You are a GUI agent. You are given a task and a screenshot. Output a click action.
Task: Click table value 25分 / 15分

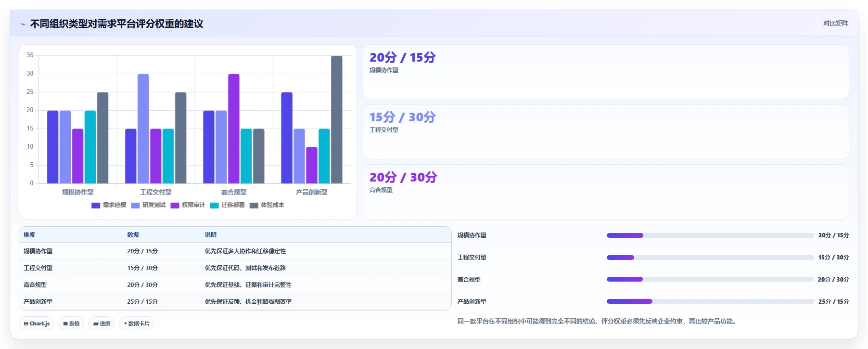click(x=142, y=302)
